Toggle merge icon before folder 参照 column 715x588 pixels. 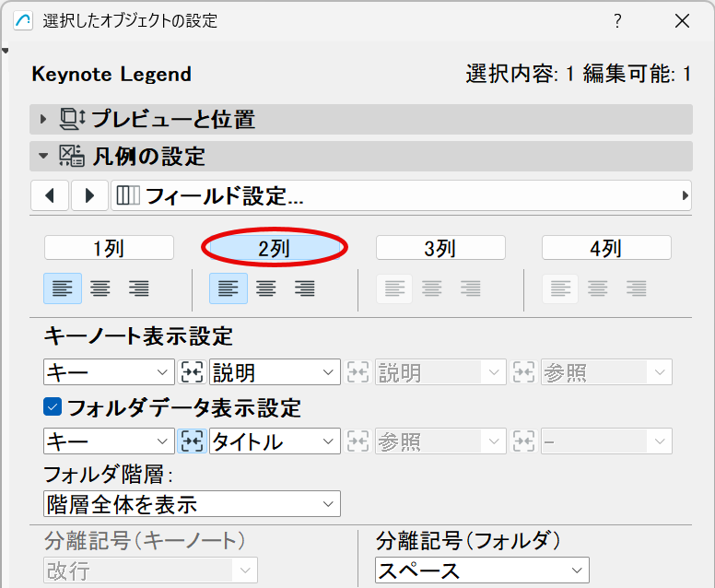click(357, 441)
